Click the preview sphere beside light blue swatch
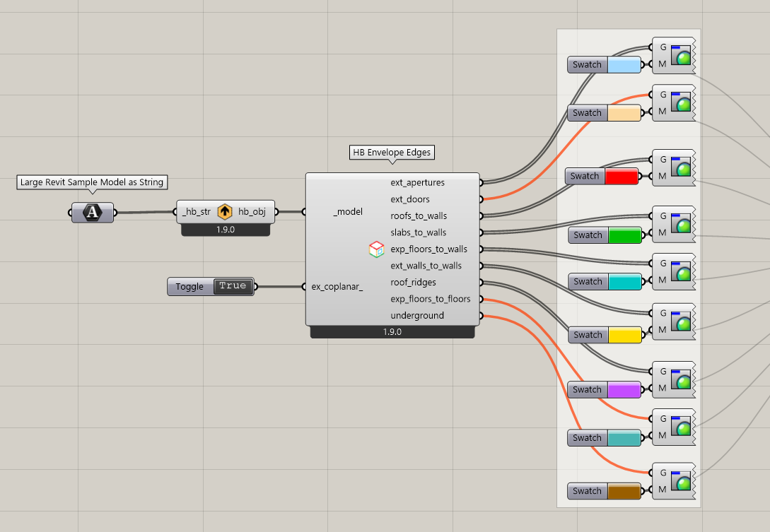Screen dimensions: 770x532 click(x=683, y=57)
